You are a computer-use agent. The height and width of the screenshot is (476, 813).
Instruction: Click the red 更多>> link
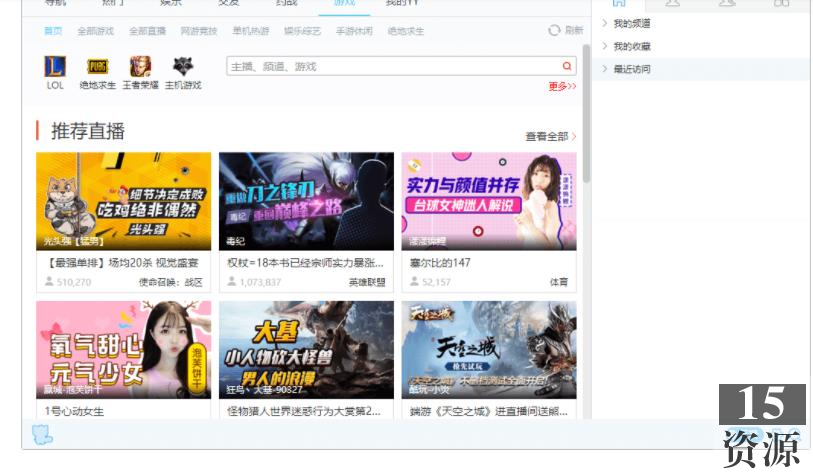562,87
